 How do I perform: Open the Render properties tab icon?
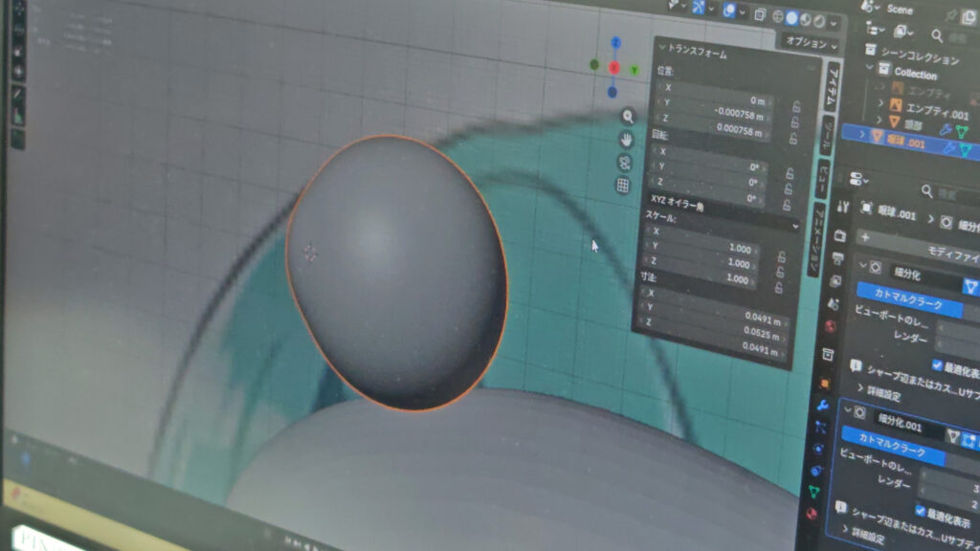pos(839,235)
